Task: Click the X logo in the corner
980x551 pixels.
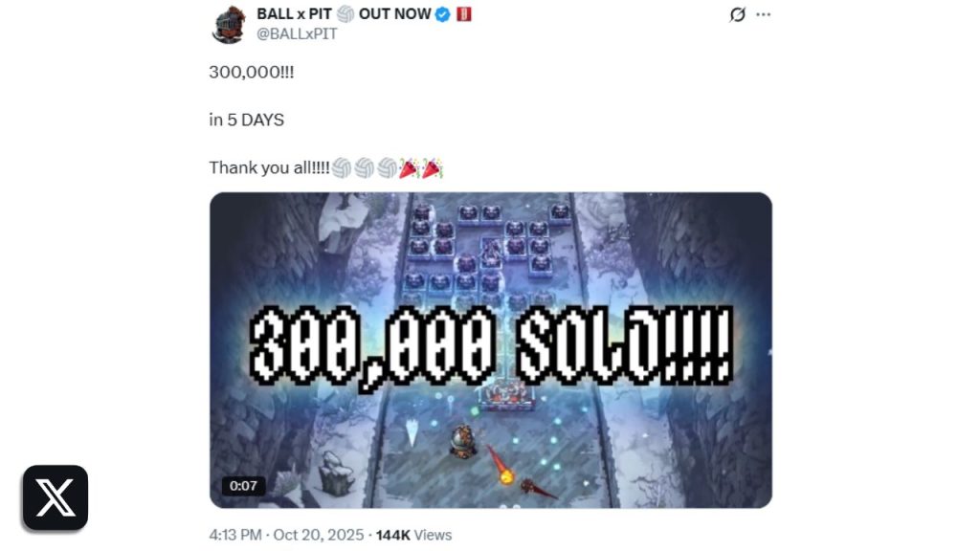Action: click(x=55, y=497)
